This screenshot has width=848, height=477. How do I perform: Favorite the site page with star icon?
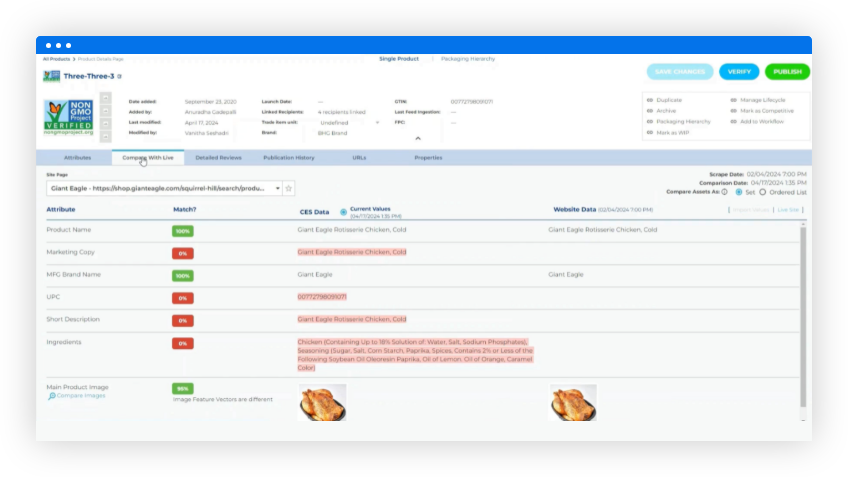pyautogui.click(x=289, y=188)
